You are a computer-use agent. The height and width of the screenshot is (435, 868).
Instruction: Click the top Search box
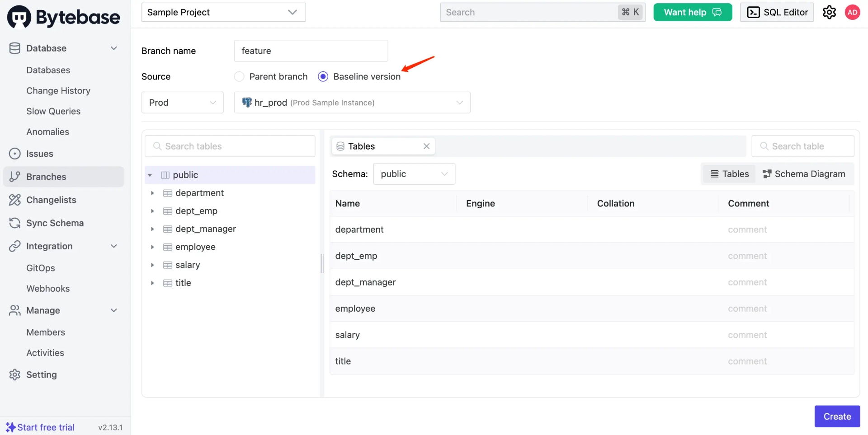[542, 12]
